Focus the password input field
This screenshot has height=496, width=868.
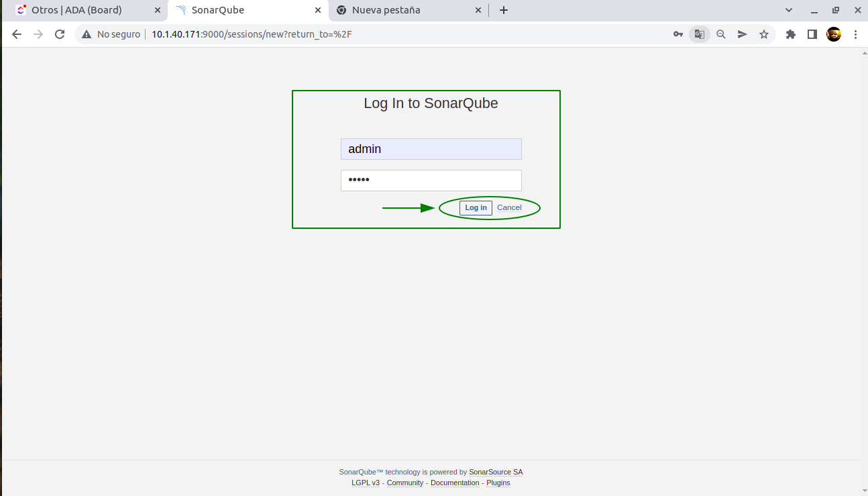(x=431, y=181)
